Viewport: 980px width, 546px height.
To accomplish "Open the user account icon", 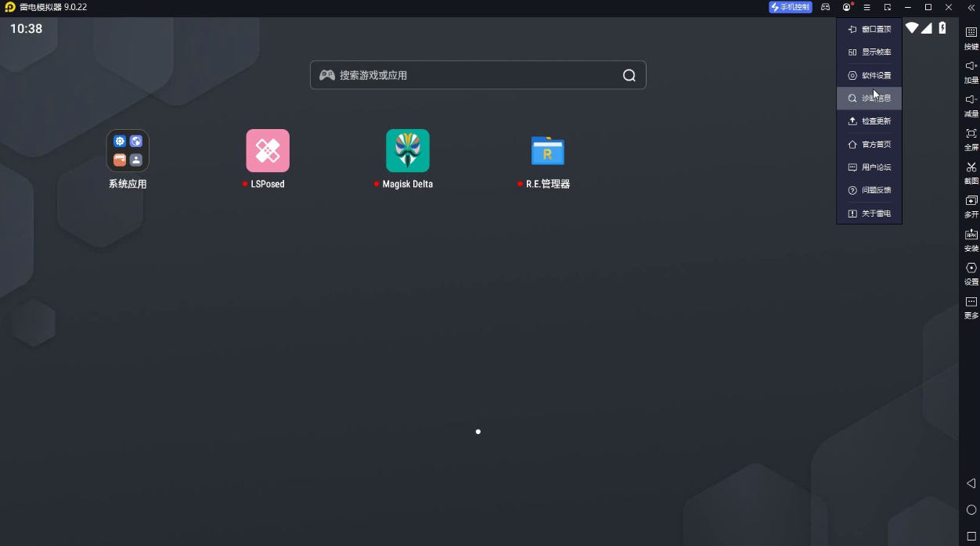I will click(847, 7).
